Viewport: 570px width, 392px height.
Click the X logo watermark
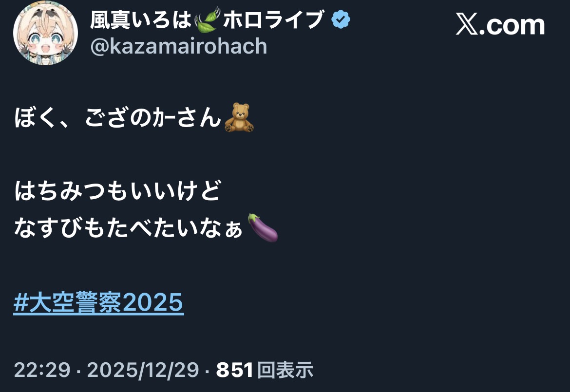467,25
